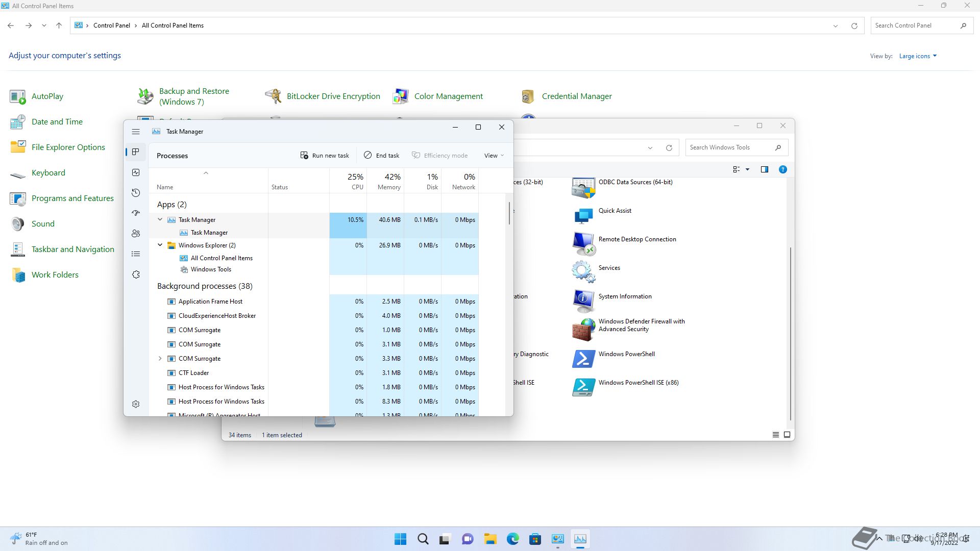
Task: Open Services tab puzzle icon
Action: coord(136,274)
